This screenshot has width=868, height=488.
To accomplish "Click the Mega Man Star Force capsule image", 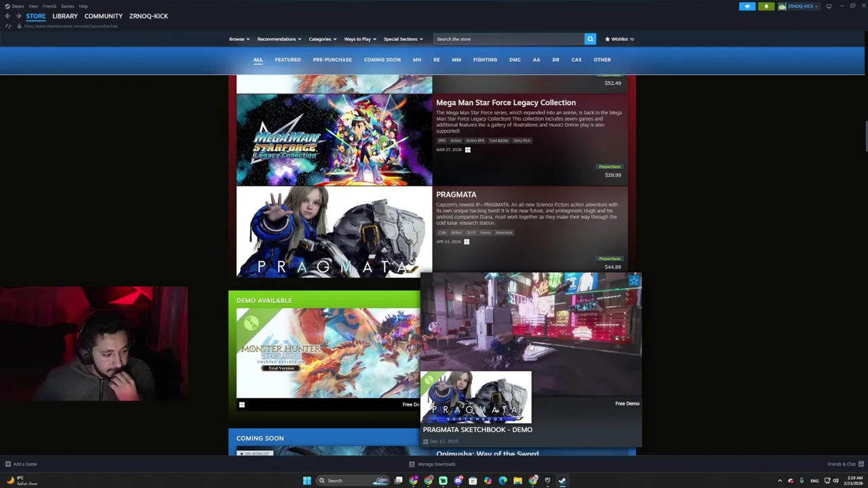I will pyautogui.click(x=334, y=140).
